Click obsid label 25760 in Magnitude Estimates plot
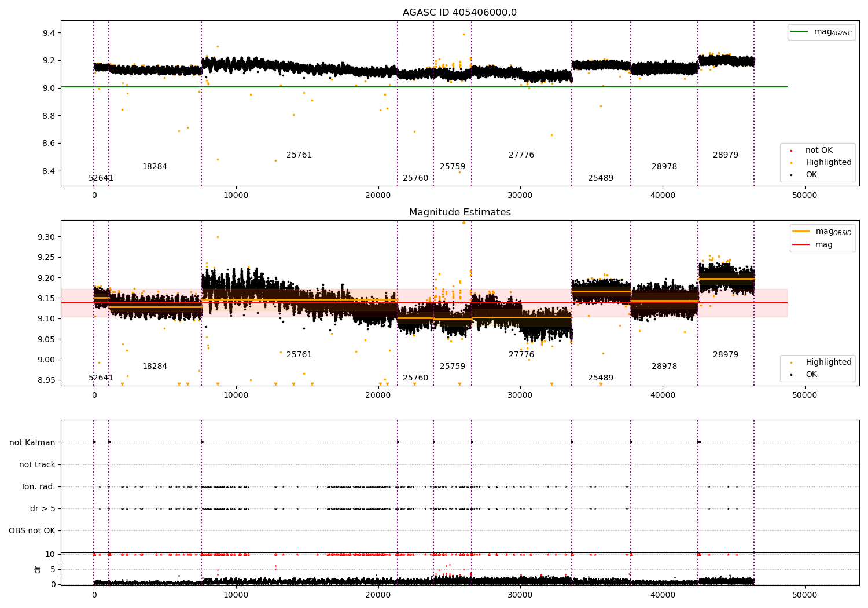868x608 pixels. click(x=415, y=378)
